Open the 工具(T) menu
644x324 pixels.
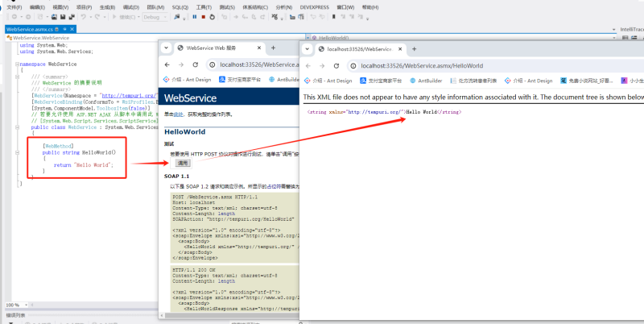click(x=204, y=6)
